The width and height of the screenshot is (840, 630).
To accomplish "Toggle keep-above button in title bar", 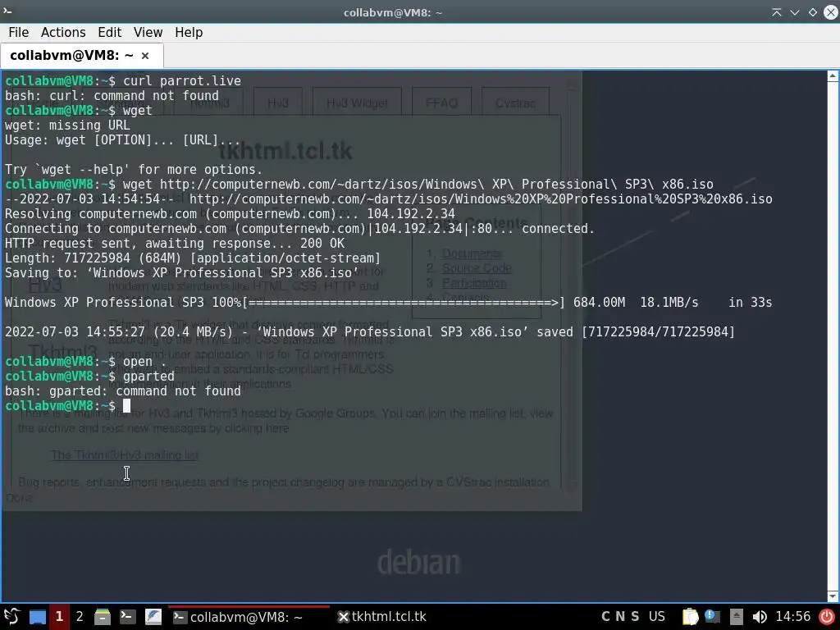I will [x=776, y=12].
